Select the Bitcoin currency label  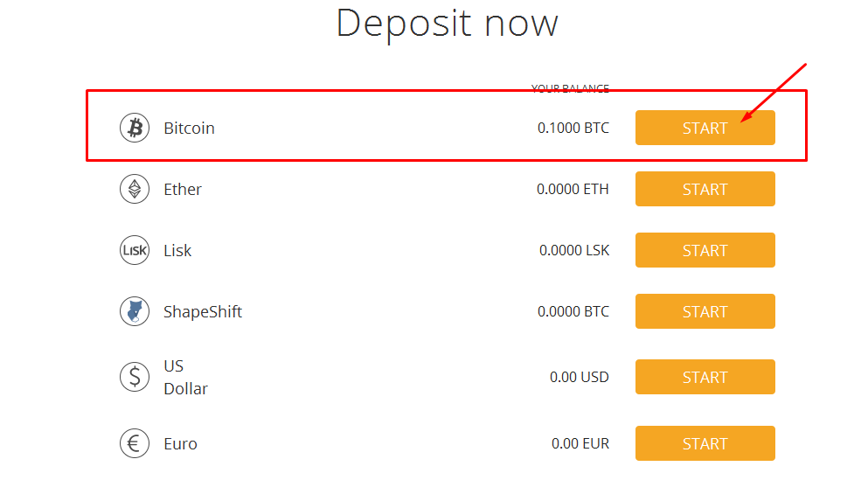189,128
